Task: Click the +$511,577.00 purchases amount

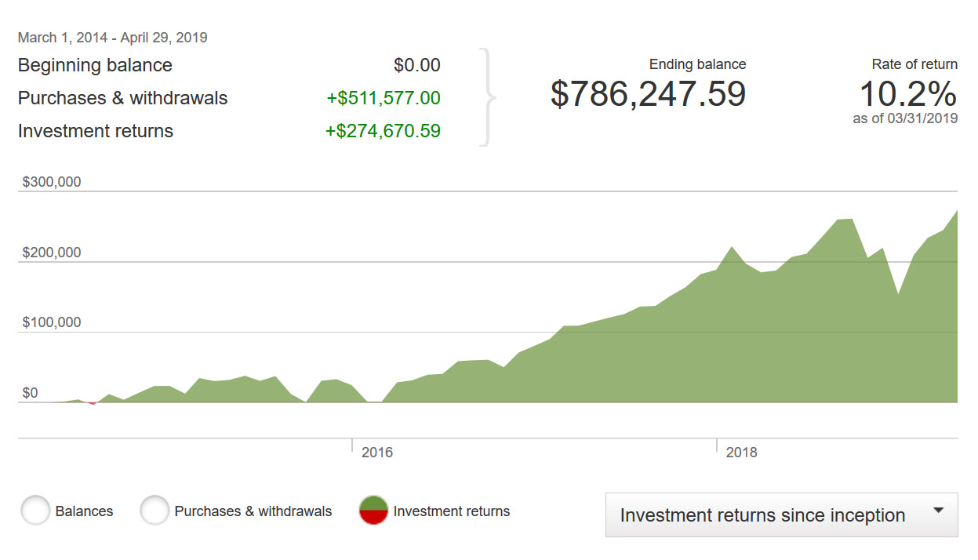Action: click(384, 98)
